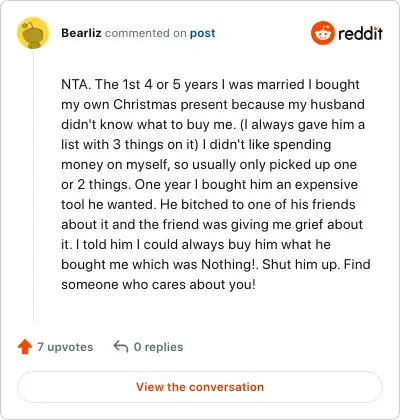The width and height of the screenshot is (400, 420).
Task: Click the word "husband" in the comment
Action: pyautogui.click(x=337, y=104)
